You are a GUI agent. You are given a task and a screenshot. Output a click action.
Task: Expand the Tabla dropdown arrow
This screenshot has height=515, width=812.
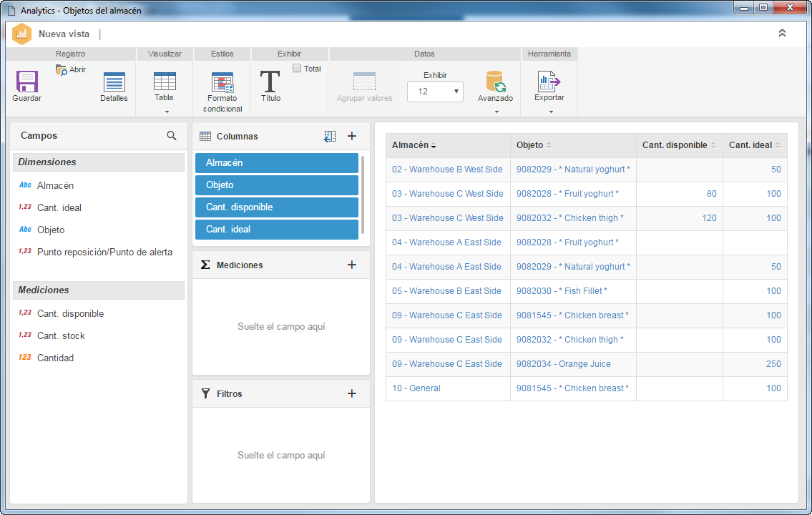point(167,112)
